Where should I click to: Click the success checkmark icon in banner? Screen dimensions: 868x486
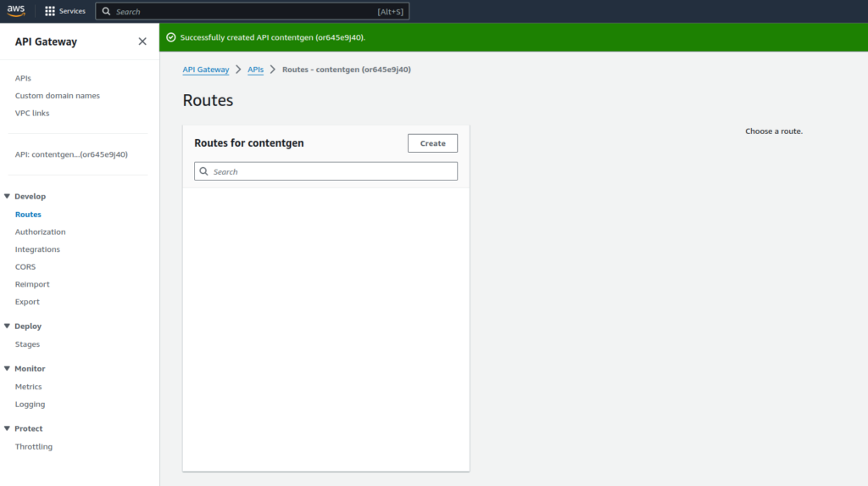point(171,37)
